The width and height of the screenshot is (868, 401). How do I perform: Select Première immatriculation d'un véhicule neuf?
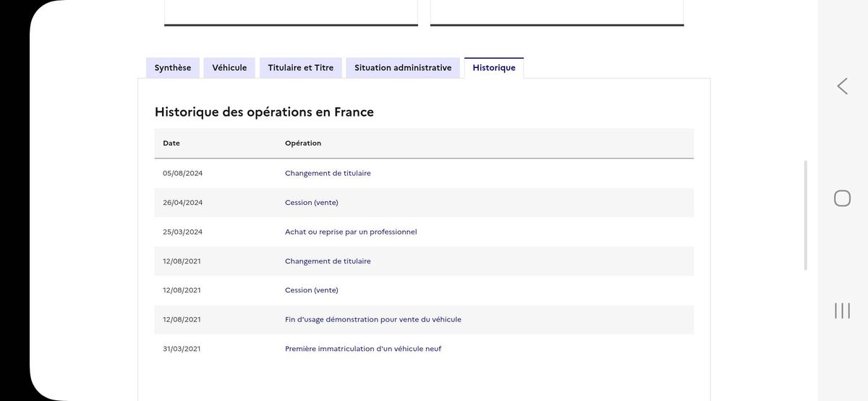click(x=362, y=349)
